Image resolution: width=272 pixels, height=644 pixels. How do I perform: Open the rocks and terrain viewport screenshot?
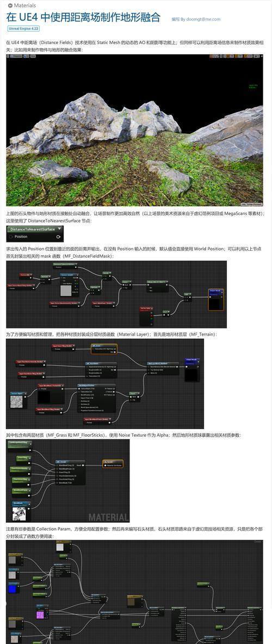pyautogui.click(x=134, y=130)
